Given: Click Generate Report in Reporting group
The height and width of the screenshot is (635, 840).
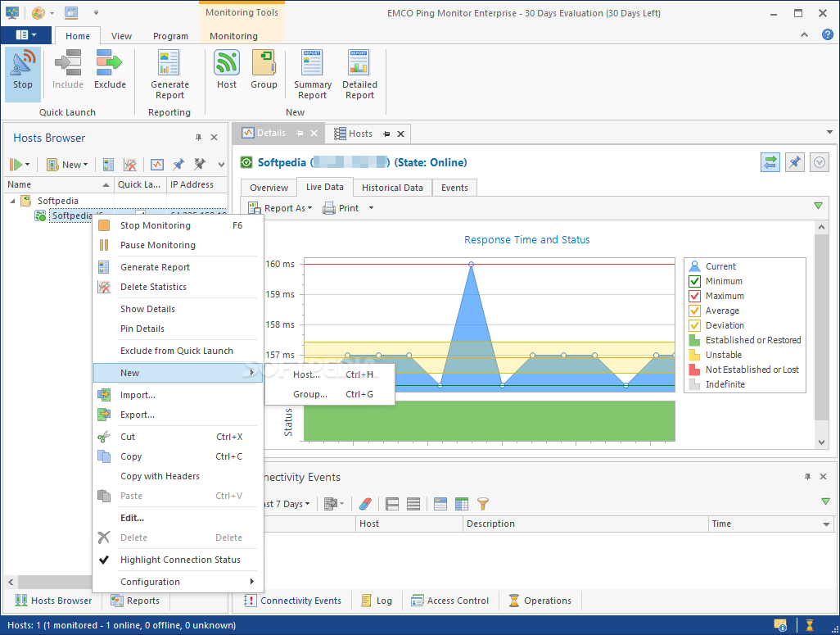Looking at the screenshot, I should tap(169, 75).
